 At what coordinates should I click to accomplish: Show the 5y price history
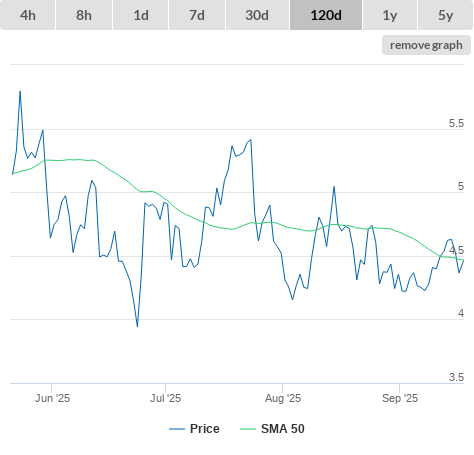(445, 15)
